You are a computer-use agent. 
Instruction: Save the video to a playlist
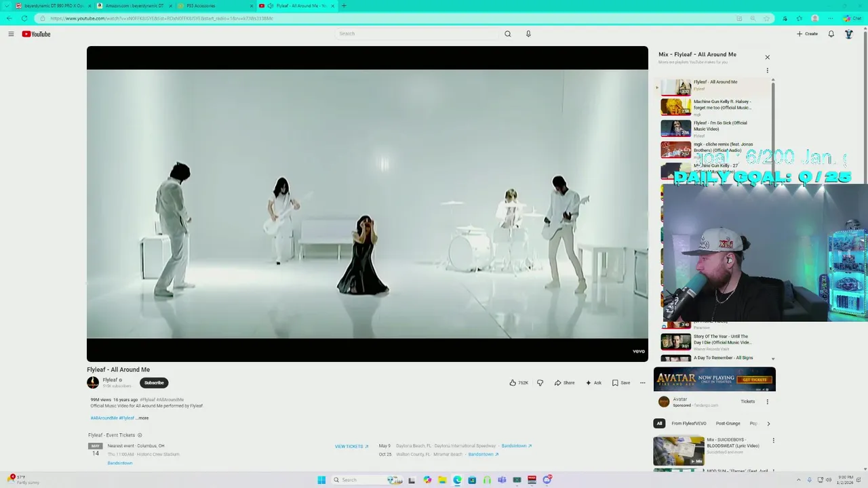click(621, 383)
